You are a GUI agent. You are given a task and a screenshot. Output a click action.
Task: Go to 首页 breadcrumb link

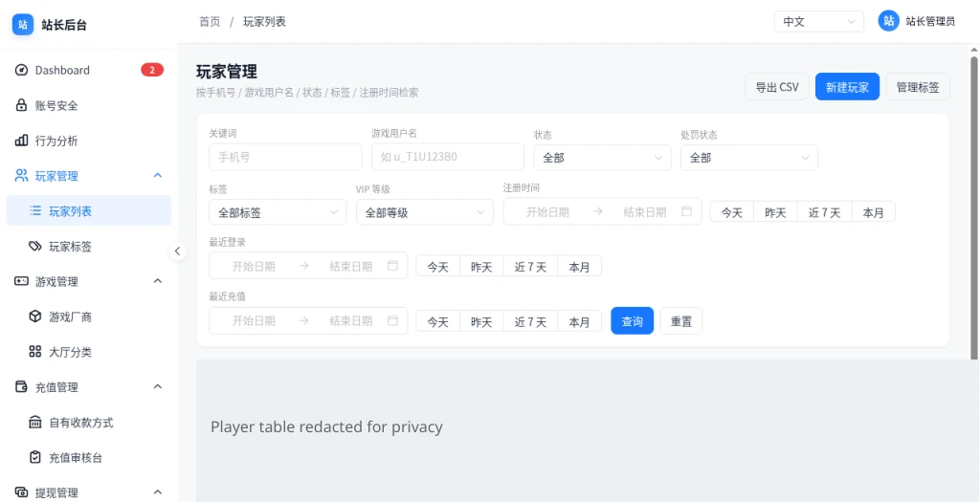click(x=210, y=21)
